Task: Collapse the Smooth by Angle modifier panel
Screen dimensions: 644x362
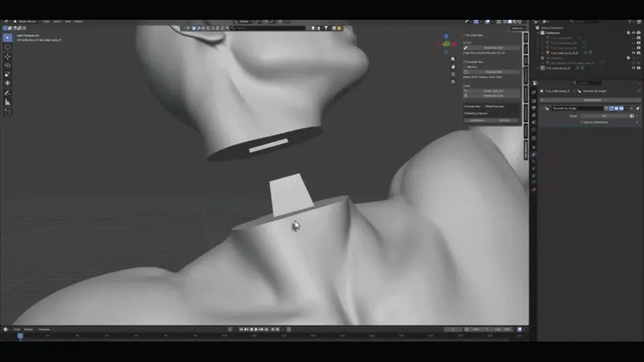Action: click(x=542, y=108)
